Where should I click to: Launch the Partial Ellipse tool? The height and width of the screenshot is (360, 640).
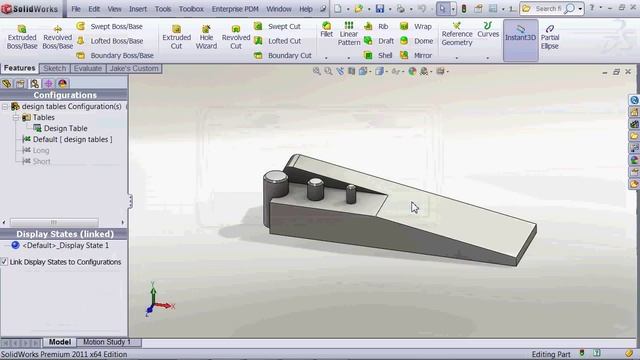pyautogui.click(x=550, y=37)
